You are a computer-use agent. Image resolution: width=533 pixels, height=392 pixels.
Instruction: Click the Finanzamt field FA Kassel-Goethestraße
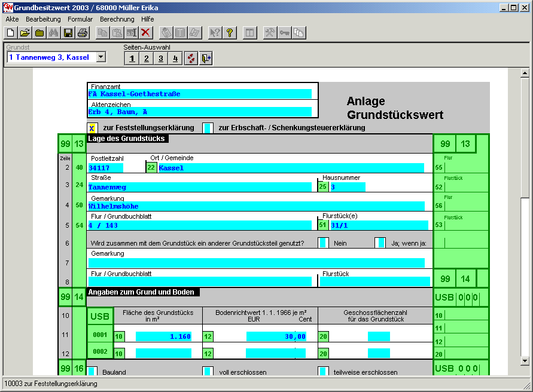(200, 94)
